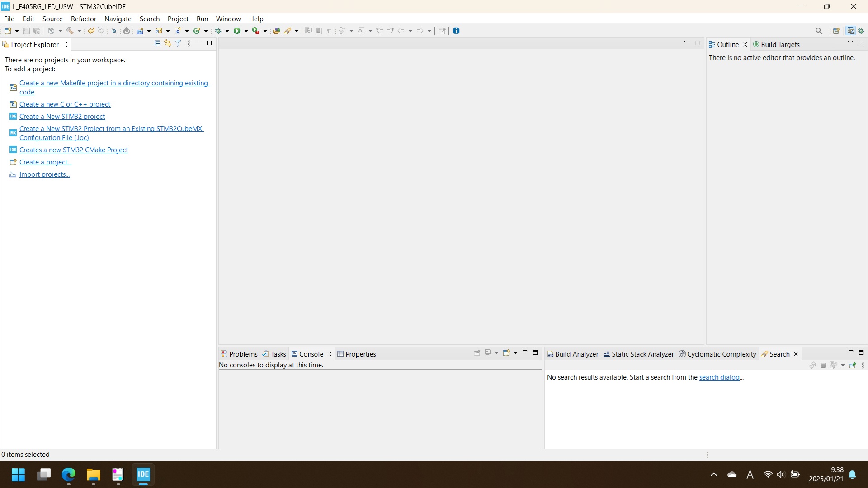Viewport: 868px width, 488px height.
Task: Toggle Word Wrap icon in toolbar
Action: (x=308, y=31)
